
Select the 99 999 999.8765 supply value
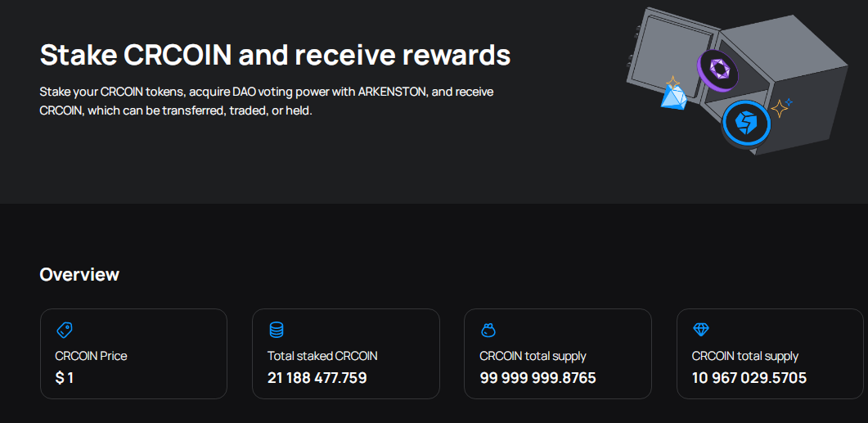point(537,378)
